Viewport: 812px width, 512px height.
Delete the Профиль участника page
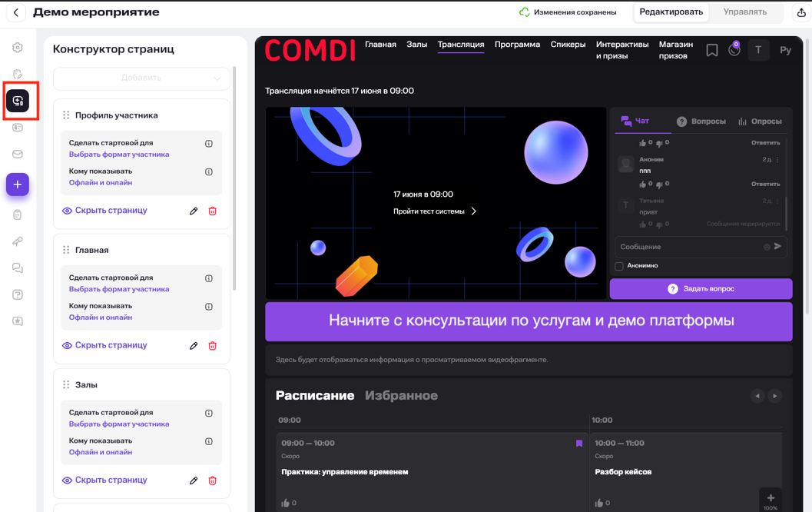[212, 211]
